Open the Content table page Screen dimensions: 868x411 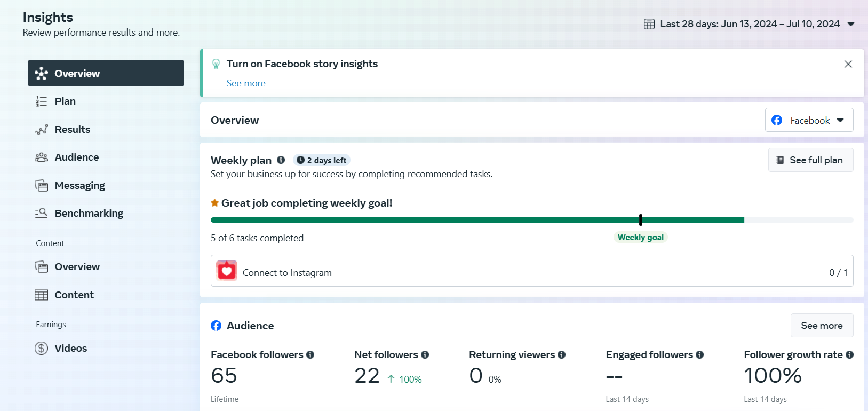point(106,295)
